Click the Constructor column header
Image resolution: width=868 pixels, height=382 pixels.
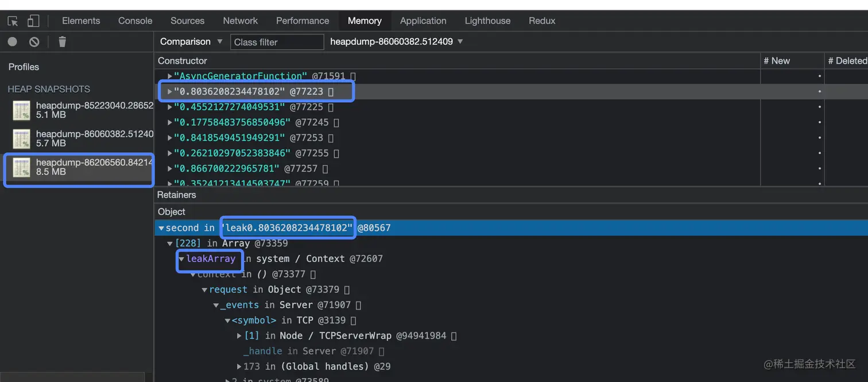(x=183, y=61)
